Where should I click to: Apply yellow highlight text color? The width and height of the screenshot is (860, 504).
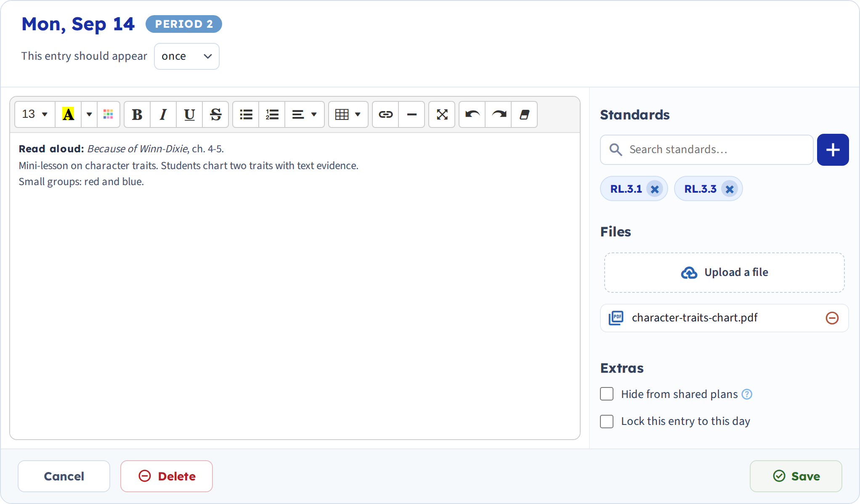[x=68, y=114]
